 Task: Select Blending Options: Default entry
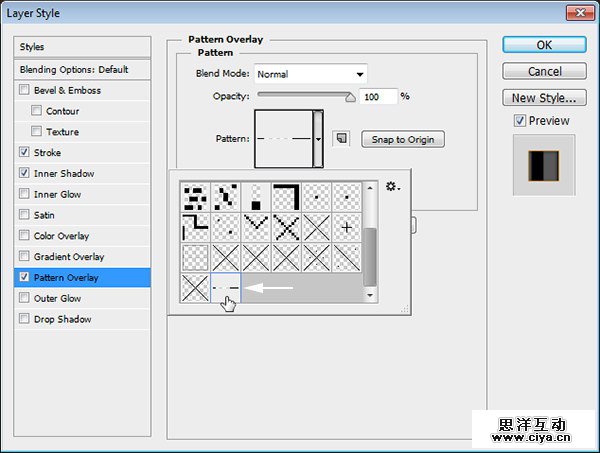pyautogui.click(x=75, y=70)
